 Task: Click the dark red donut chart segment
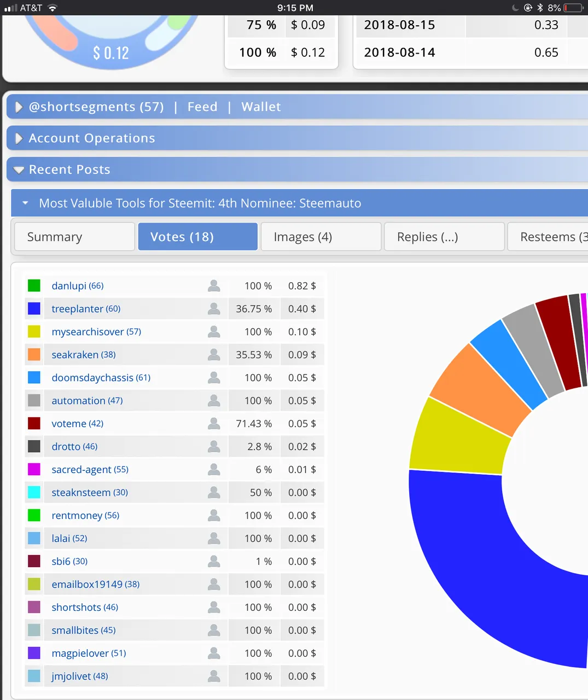point(559,342)
